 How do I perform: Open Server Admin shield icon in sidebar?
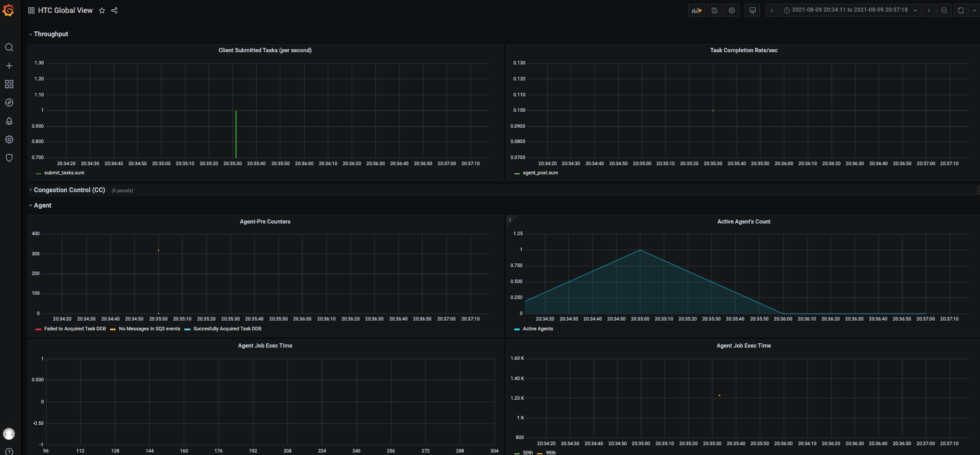coord(9,158)
